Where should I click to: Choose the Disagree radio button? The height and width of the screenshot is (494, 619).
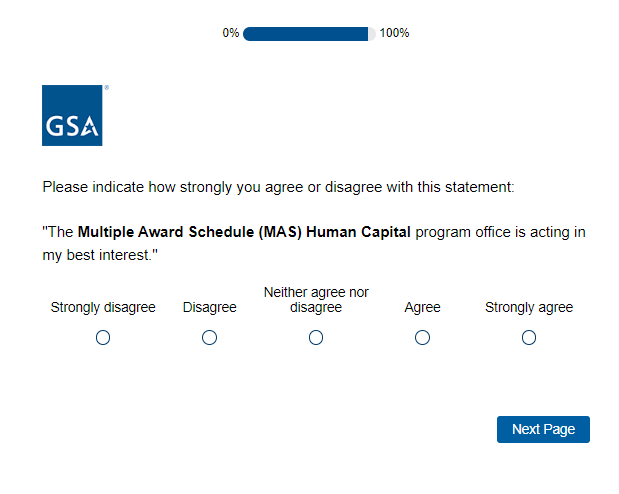click(209, 338)
